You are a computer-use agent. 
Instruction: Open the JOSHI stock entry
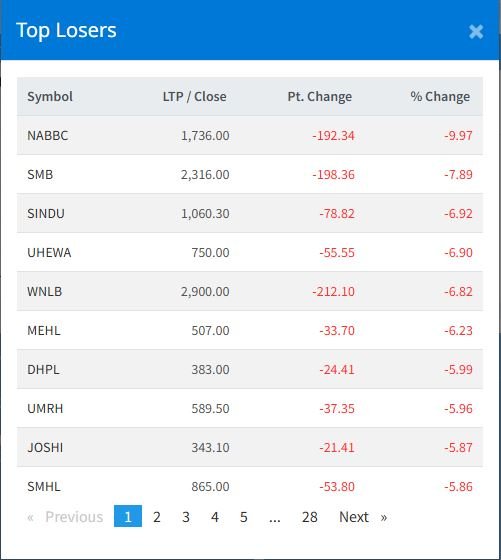point(45,448)
